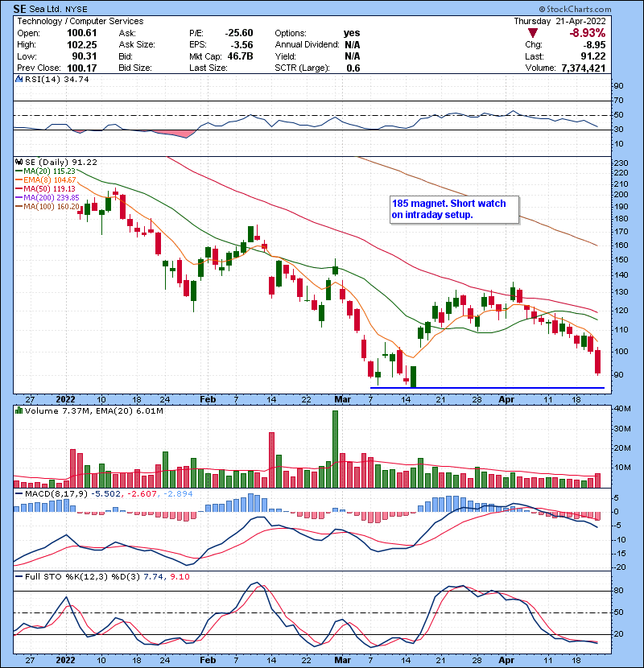Click the EPS -3.56 value
Screen dimensions: 644x668
(x=242, y=45)
